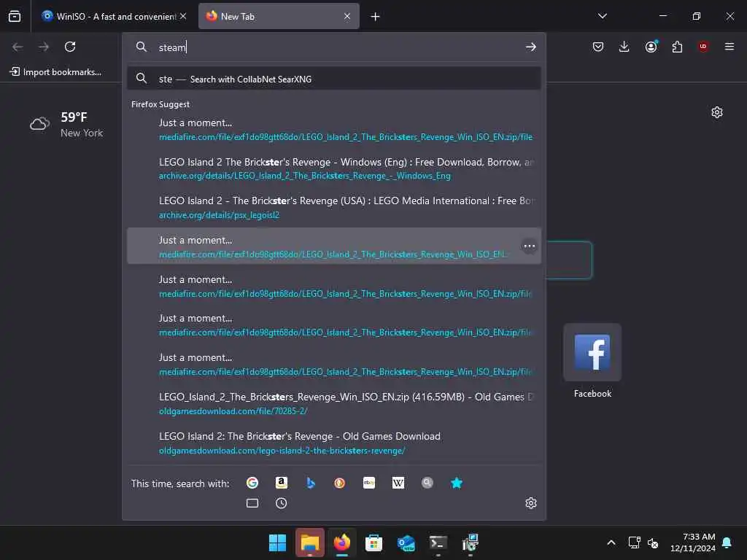The height and width of the screenshot is (560, 747).
Task: Open the Windows Start menu
Action: click(x=277, y=542)
